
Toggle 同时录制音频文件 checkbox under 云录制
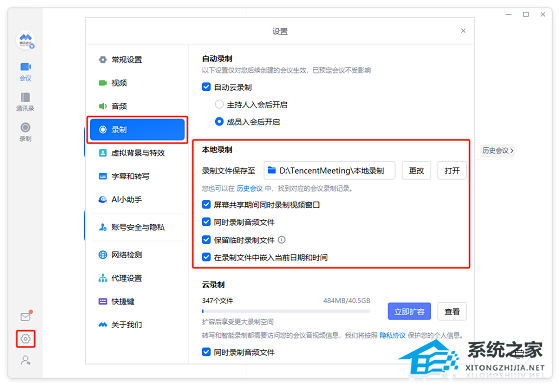click(206, 352)
